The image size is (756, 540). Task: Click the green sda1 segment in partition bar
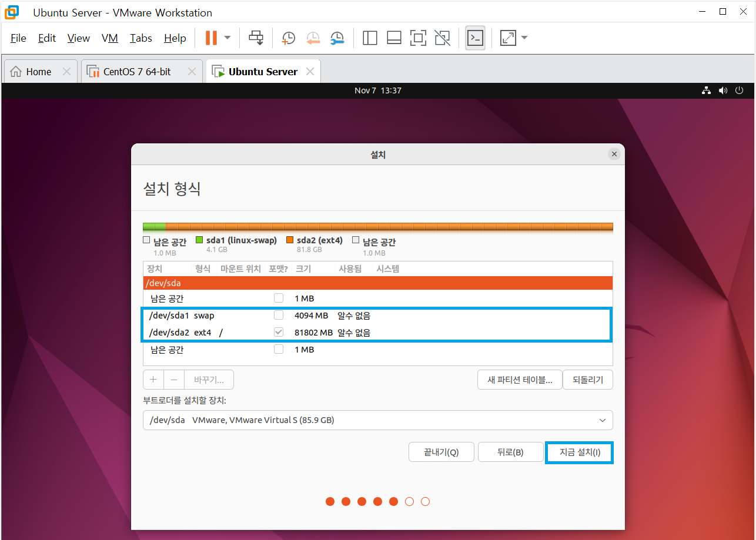coord(155,226)
